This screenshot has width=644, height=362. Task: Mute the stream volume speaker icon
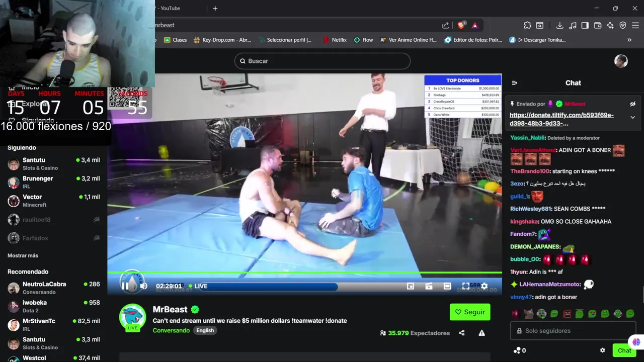(144, 286)
